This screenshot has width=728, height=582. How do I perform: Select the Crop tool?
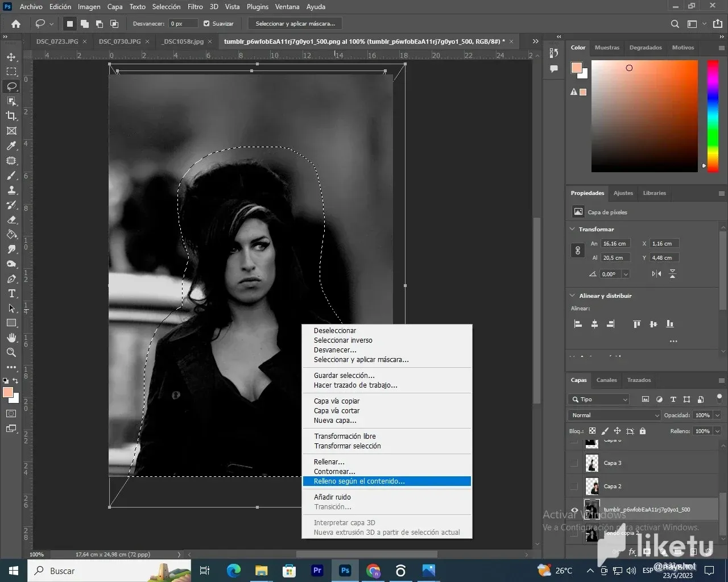tap(11, 116)
